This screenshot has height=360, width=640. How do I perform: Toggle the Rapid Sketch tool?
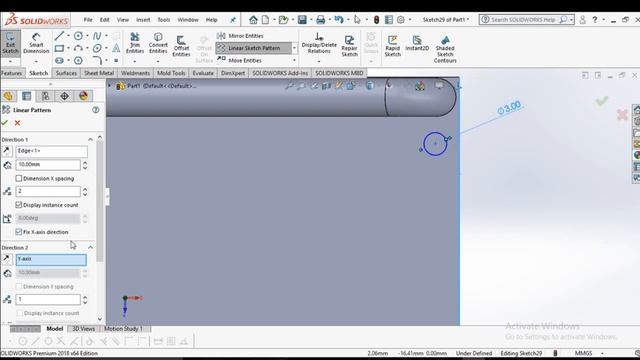click(393, 46)
